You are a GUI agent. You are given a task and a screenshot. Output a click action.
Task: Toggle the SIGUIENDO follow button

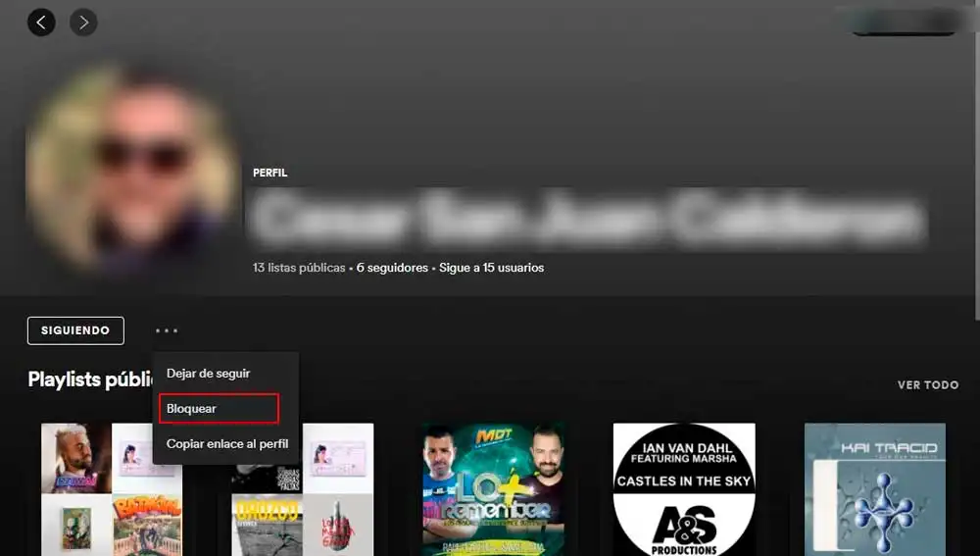tap(75, 330)
